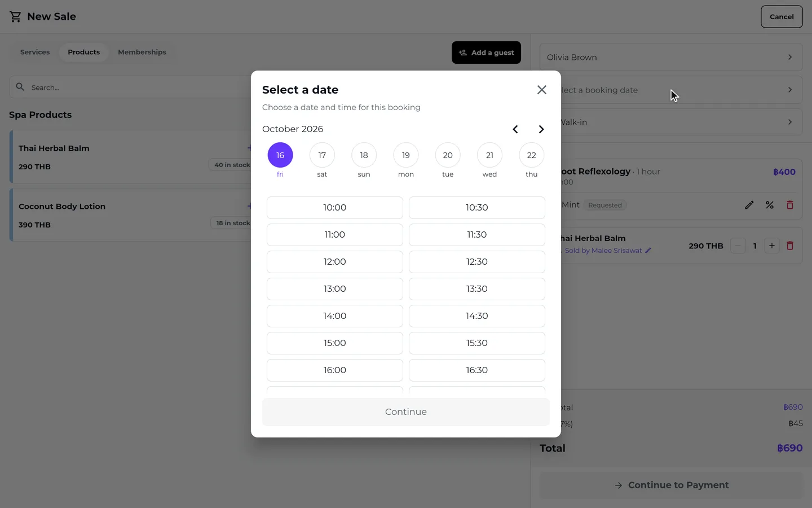The width and height of the screenshot is (812, 508).
Task: Expand the Walk-in row
Action: coord(671,122)
